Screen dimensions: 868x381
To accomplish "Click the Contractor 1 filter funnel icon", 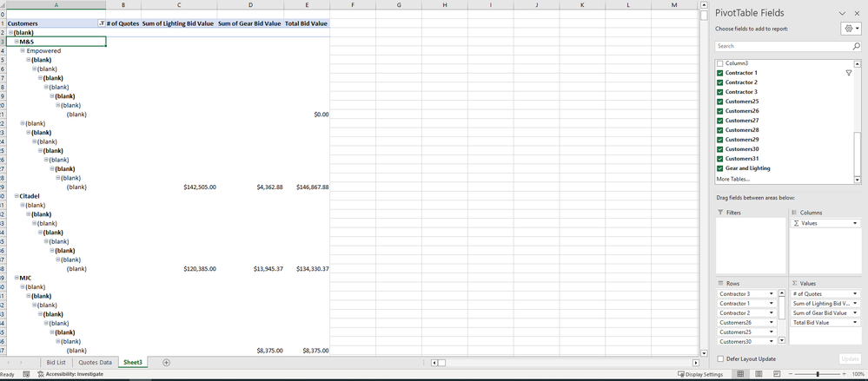I will pyautogui.click(x=849, y=73).
